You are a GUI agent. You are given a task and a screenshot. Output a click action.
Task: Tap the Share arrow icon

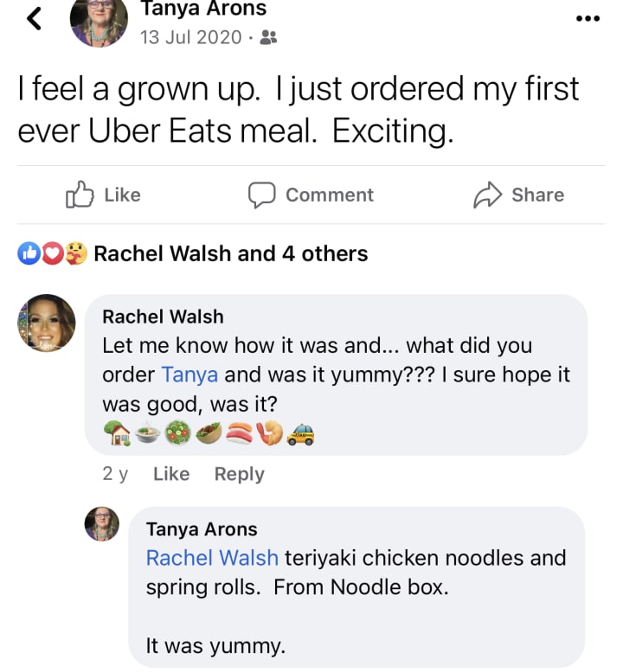tap(487, 195)
